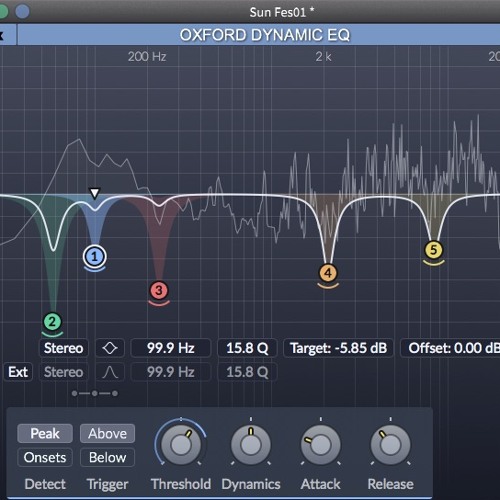Click the diamond filter shape icon

110,348
